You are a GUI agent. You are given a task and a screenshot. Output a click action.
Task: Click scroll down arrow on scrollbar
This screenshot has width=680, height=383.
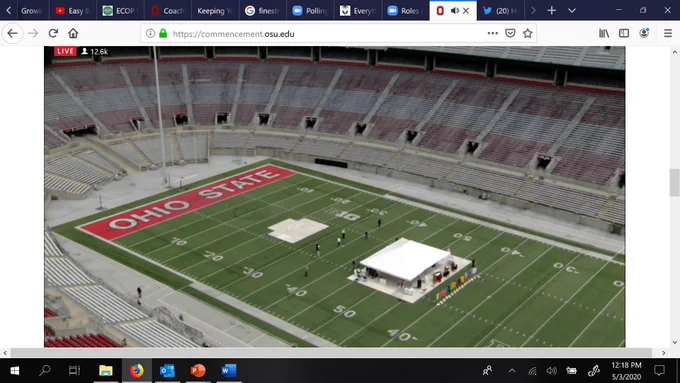click(x=674, y=342)
